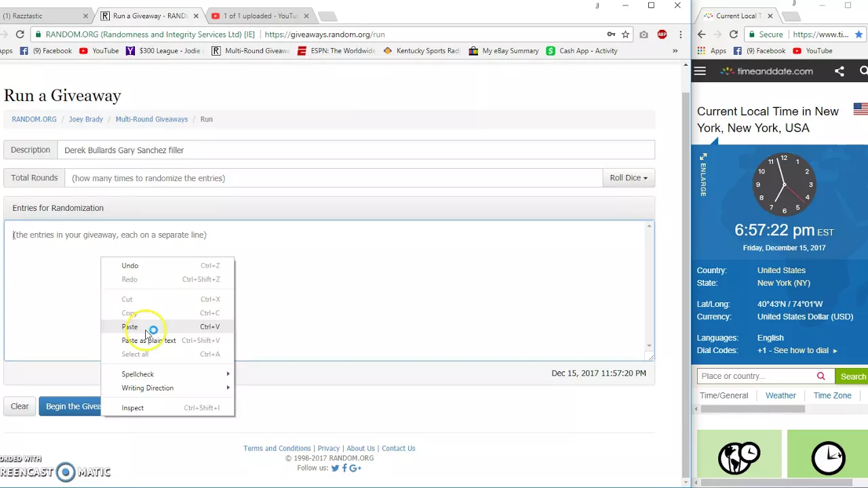Follow random.org on Facebook

point(344,468)
